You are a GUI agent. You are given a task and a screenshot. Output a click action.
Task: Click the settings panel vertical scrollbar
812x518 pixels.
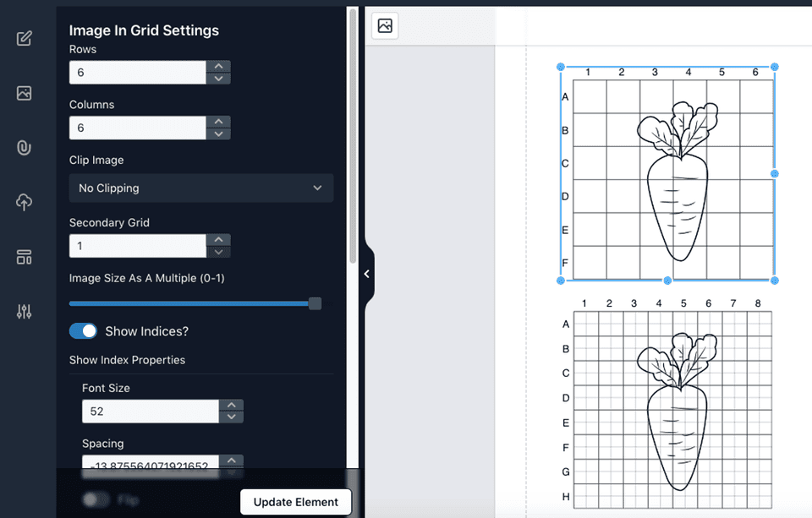click(x=353, y=134)
